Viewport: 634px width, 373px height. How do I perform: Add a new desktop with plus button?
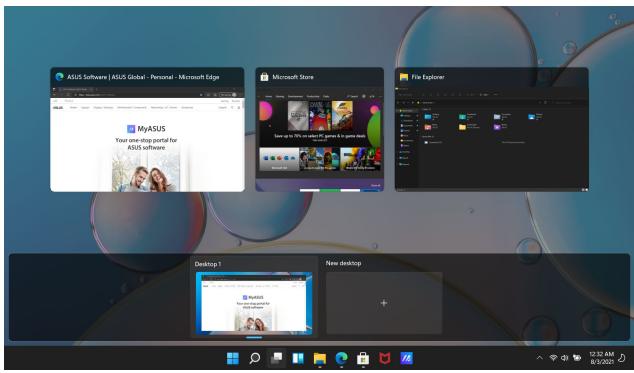click(384, 303)
